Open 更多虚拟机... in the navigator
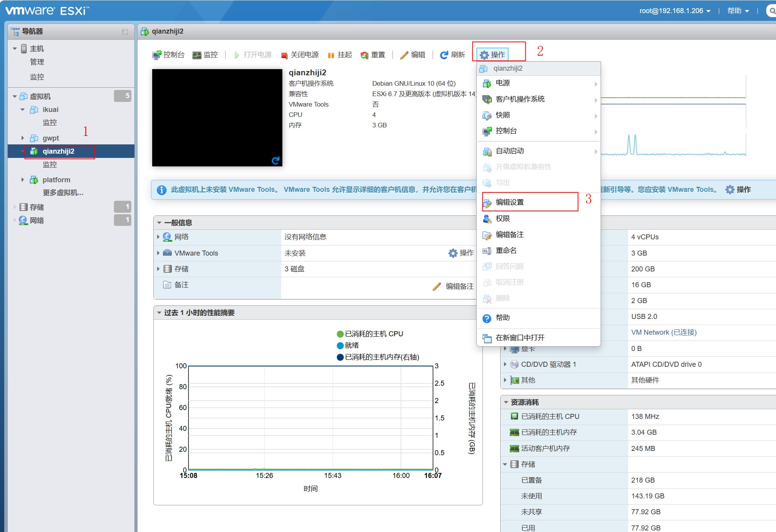776x532 pixels. tap(63, 193)
